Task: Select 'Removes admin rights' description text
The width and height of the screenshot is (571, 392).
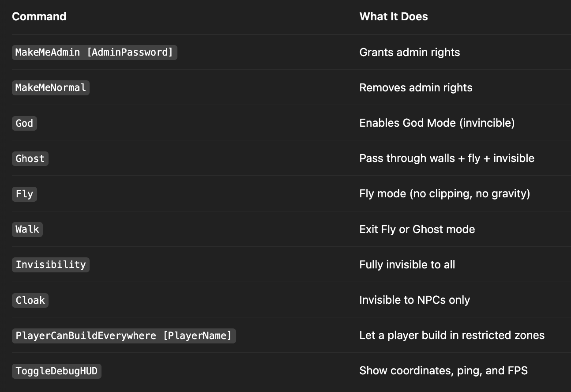Action: click(416, 87)
